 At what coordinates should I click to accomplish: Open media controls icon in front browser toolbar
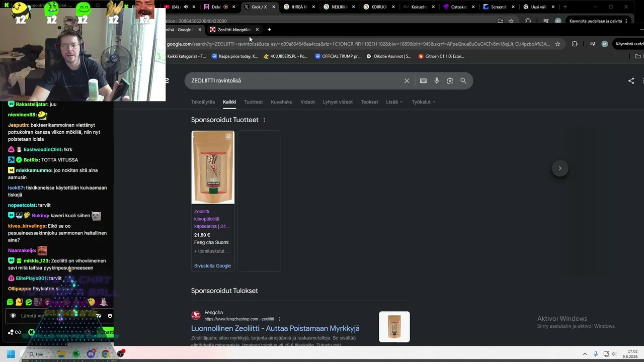(x=592, y=44)
